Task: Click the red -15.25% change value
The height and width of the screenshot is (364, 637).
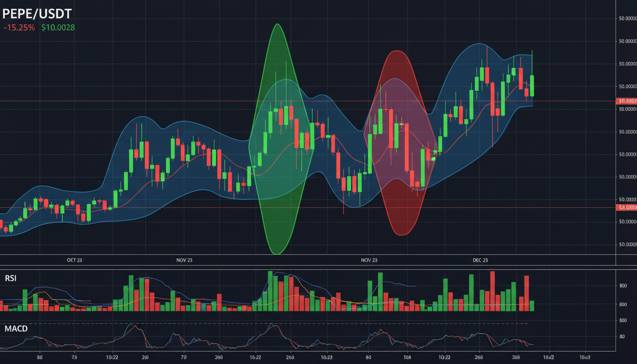Action: tap(19, 27)
